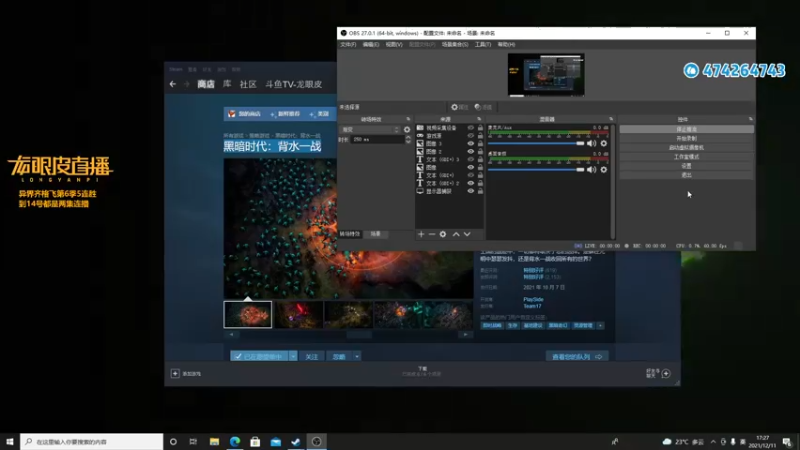The image size is (800, 450).
Task: Open the 工具(T) menu in OBS
Action: tap(483, 45)
